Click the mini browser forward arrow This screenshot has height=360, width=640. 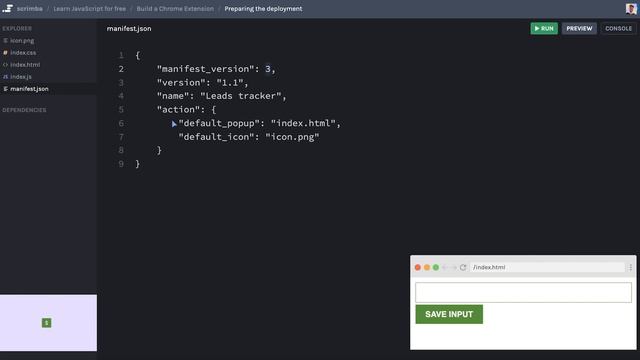pyautogui.click(x=453, y=267)
